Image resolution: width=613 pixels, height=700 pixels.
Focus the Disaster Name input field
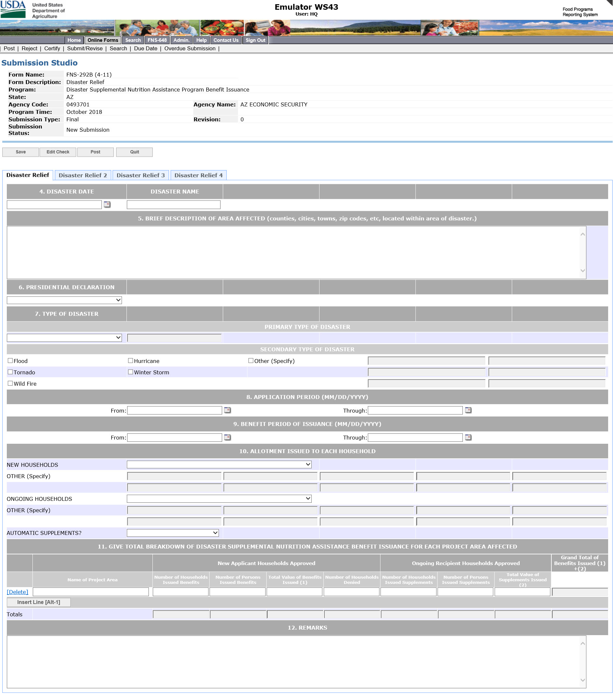(174, 205)
